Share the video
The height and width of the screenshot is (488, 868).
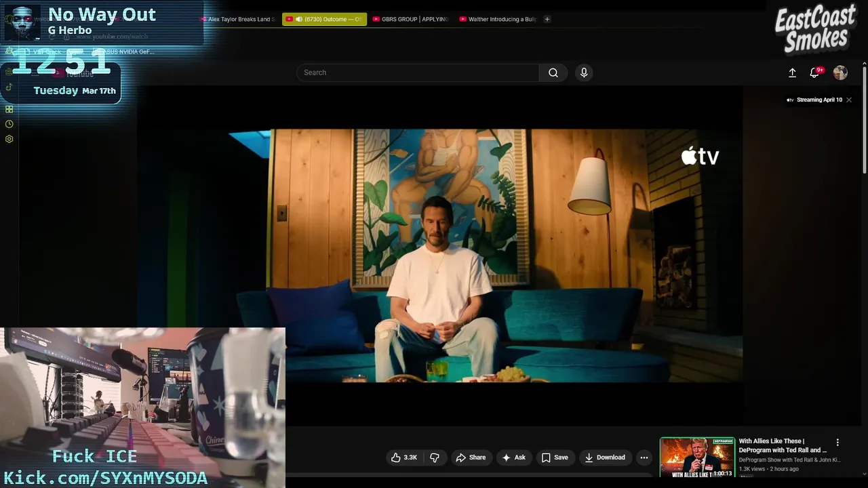(x=471, y=457)
